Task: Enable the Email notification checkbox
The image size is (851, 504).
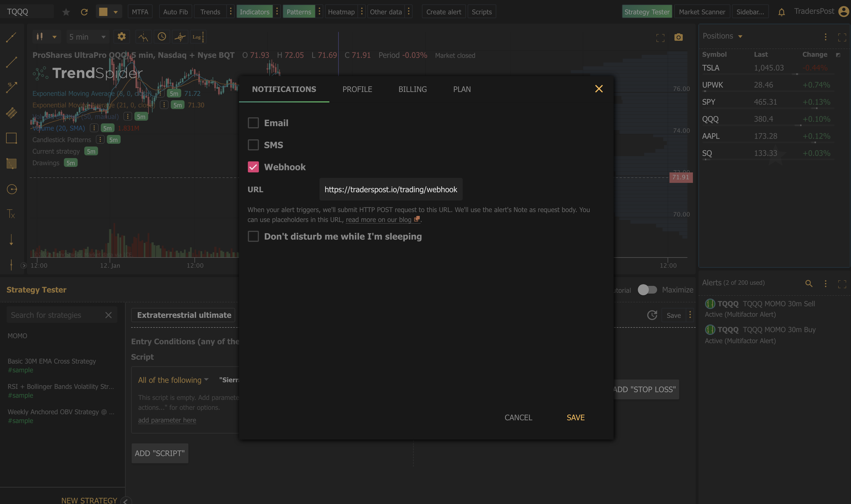Action: 253,123
